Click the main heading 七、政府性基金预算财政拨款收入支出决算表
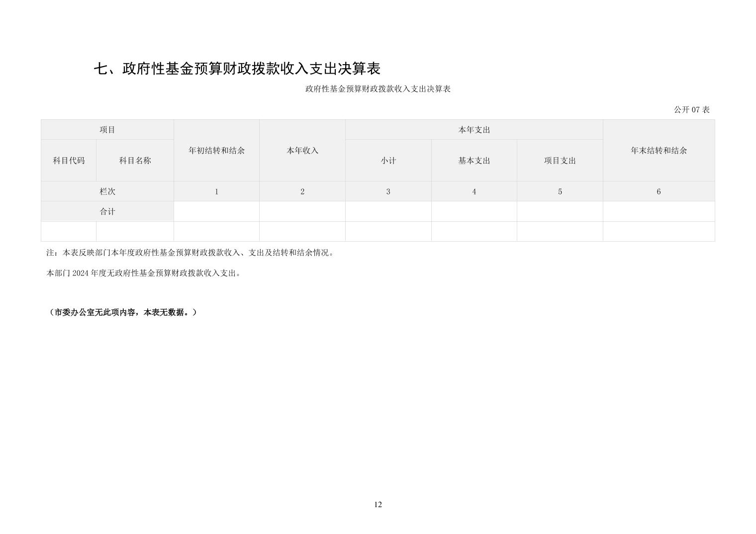The image size is (756, 534). [237, 69]
